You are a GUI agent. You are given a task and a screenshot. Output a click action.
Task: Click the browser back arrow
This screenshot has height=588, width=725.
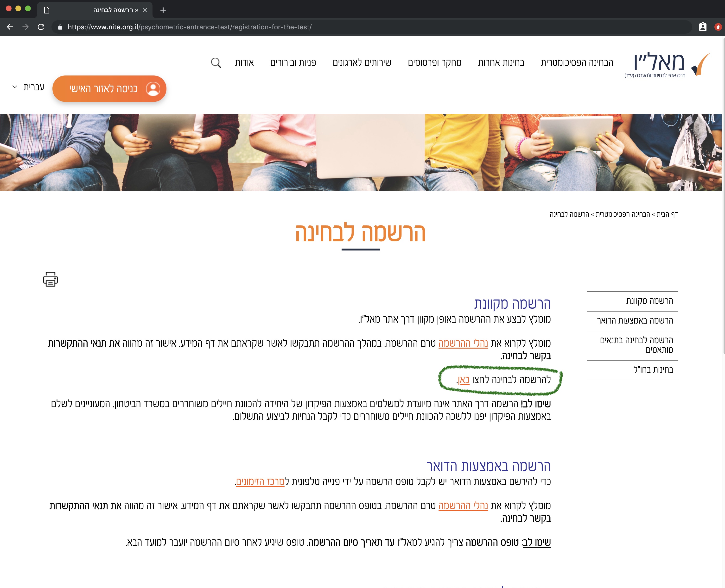coord(10,27)
